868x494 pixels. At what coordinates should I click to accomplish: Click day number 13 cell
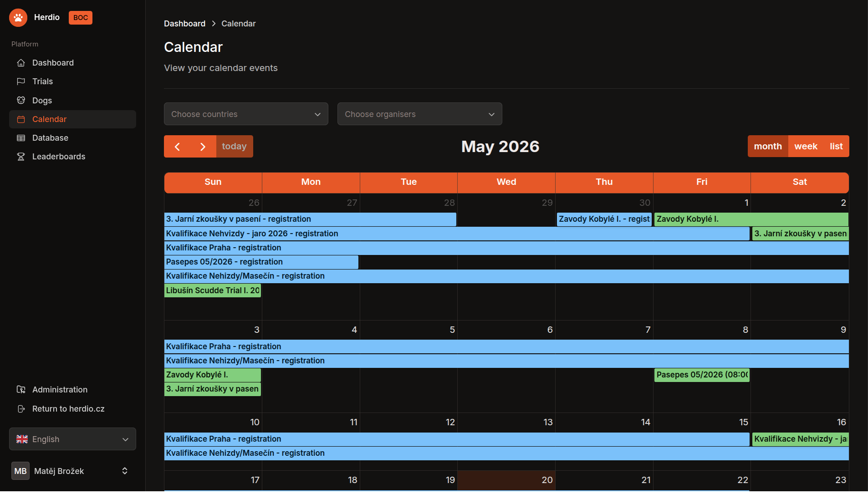pos(548,423)
